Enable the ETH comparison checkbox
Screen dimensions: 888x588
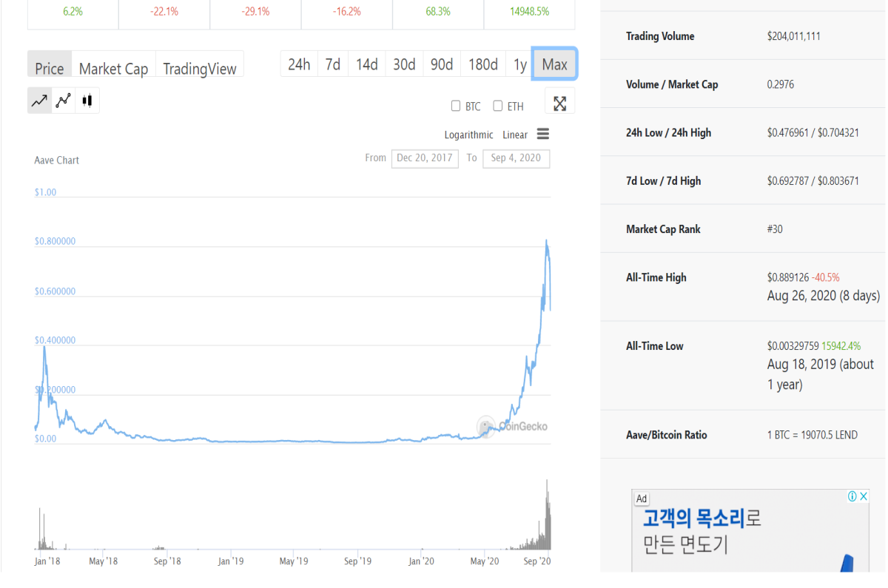pyautogui.click(x=498, y=106)
